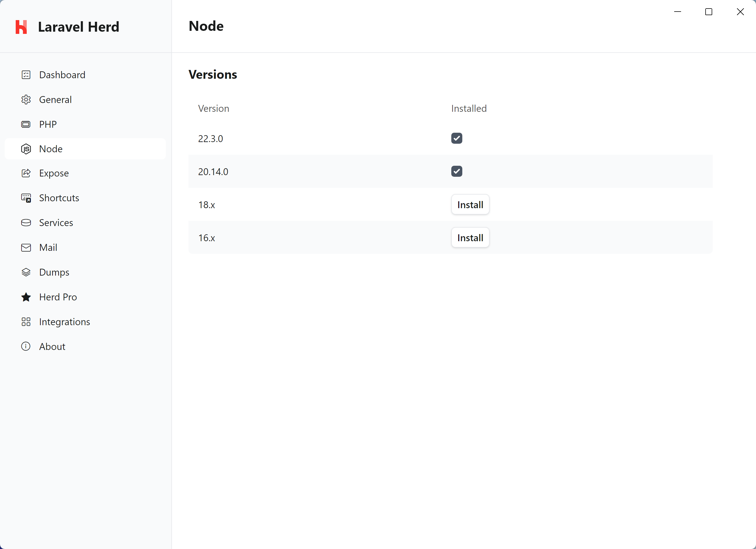Install Node version 16.x

click(470, 238)
